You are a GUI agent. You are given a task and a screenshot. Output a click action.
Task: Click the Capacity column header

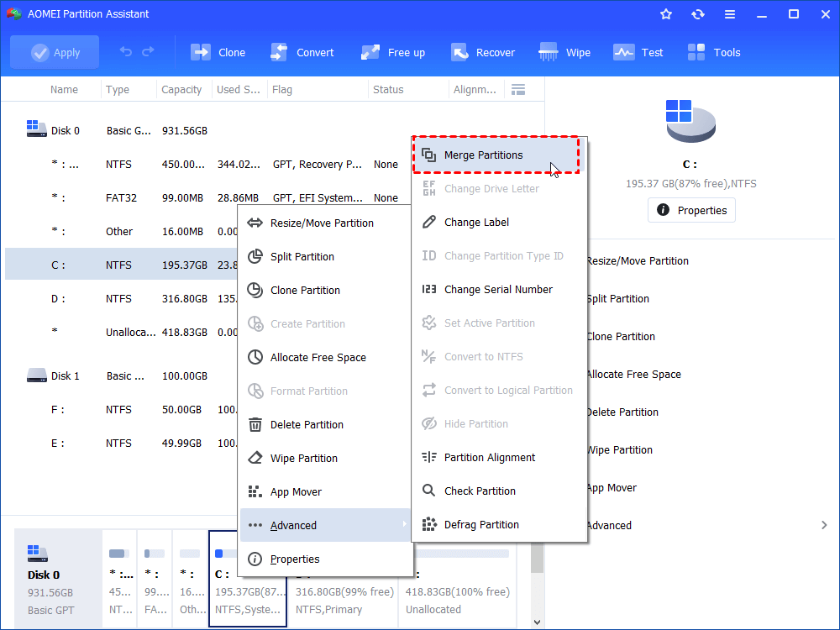(181, 90)
